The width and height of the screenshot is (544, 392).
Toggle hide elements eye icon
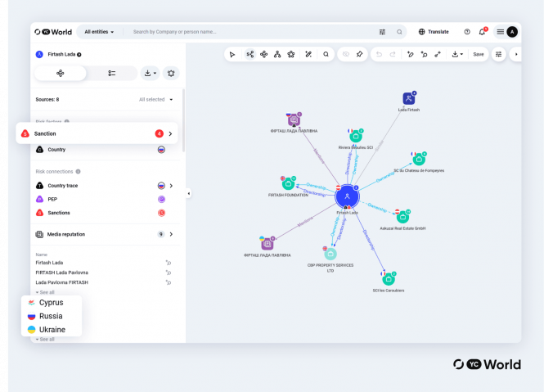point(345,54)
